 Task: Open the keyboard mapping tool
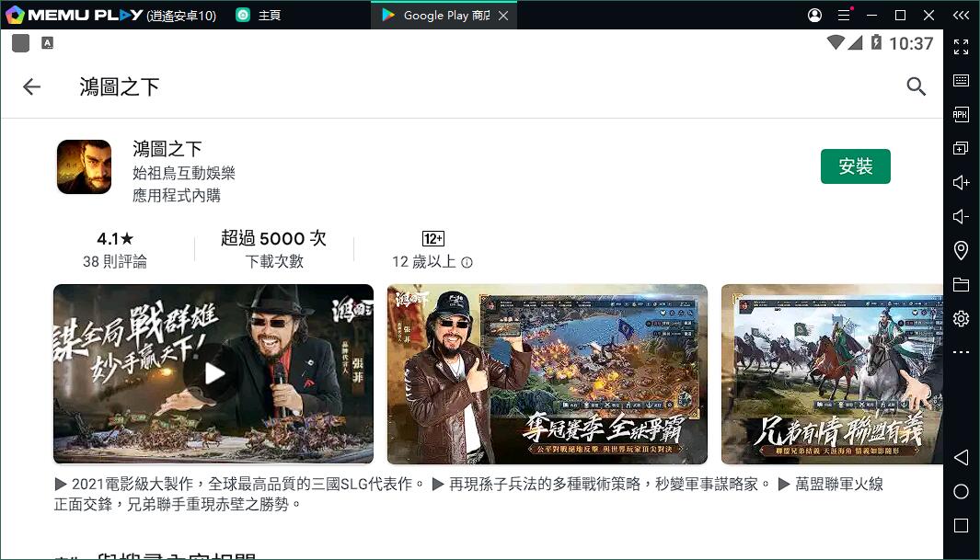point(961,80)
